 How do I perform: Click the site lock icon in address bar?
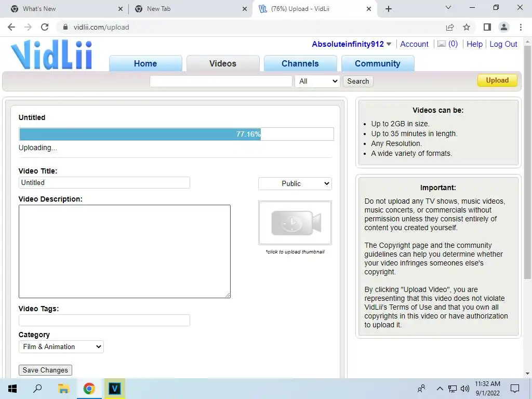tap(65, 27)
